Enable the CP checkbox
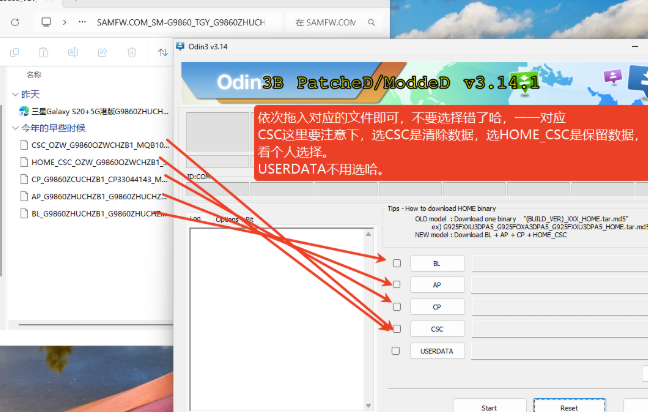 pos(397,307)
